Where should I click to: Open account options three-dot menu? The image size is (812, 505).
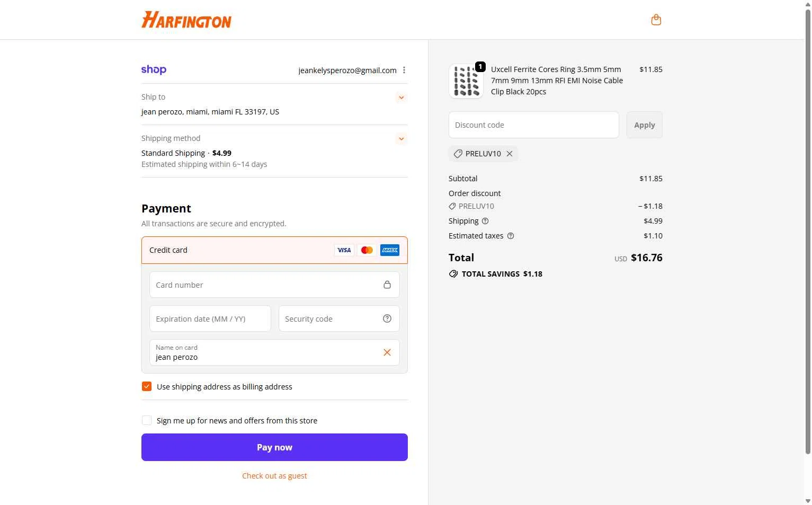point(404,70)
